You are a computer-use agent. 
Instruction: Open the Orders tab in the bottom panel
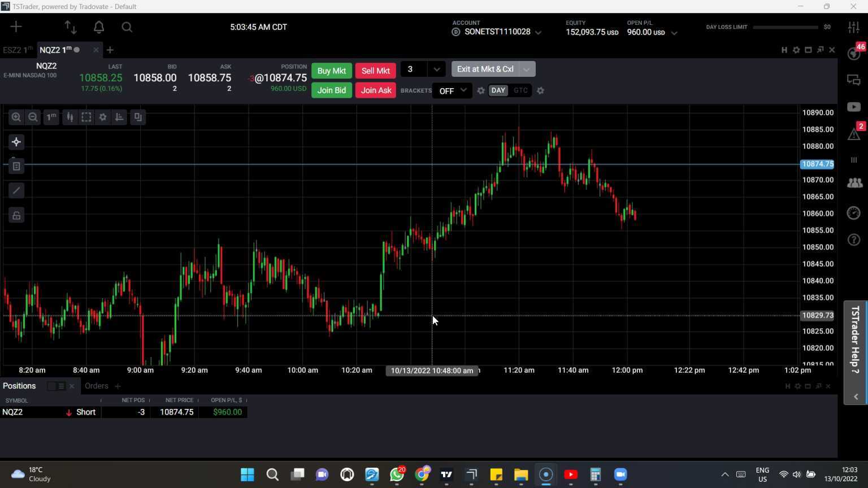click(x=96, y=386)
